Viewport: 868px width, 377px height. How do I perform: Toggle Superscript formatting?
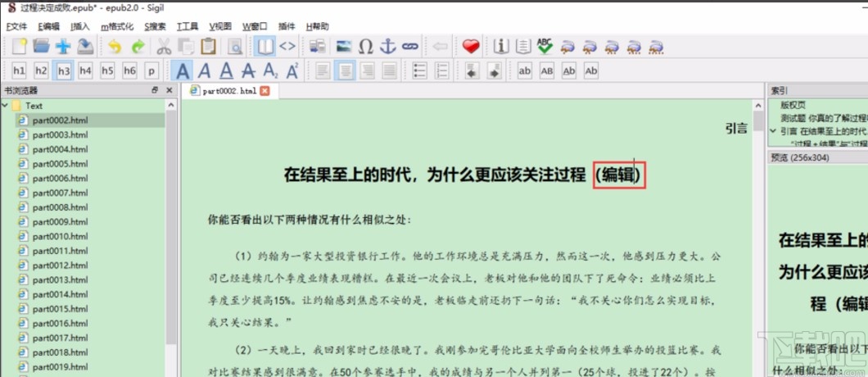(x=292, y=71)
